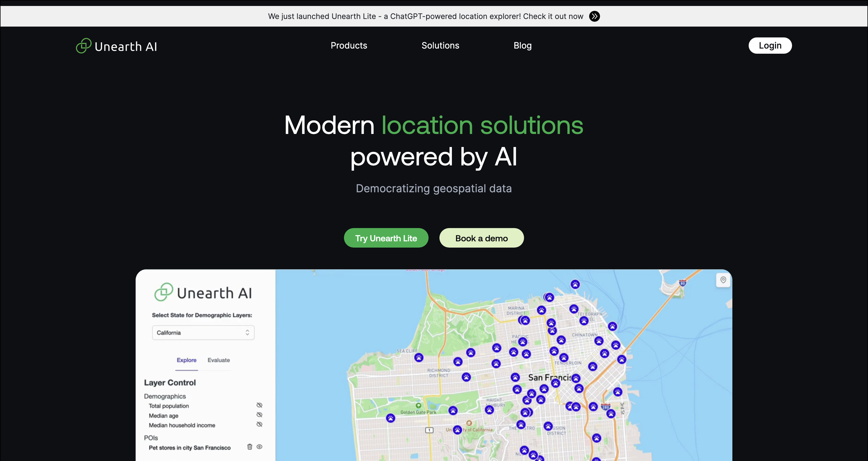Click the pet store marker near Richmond District label

pyautogui.click(x=466, y=377)
